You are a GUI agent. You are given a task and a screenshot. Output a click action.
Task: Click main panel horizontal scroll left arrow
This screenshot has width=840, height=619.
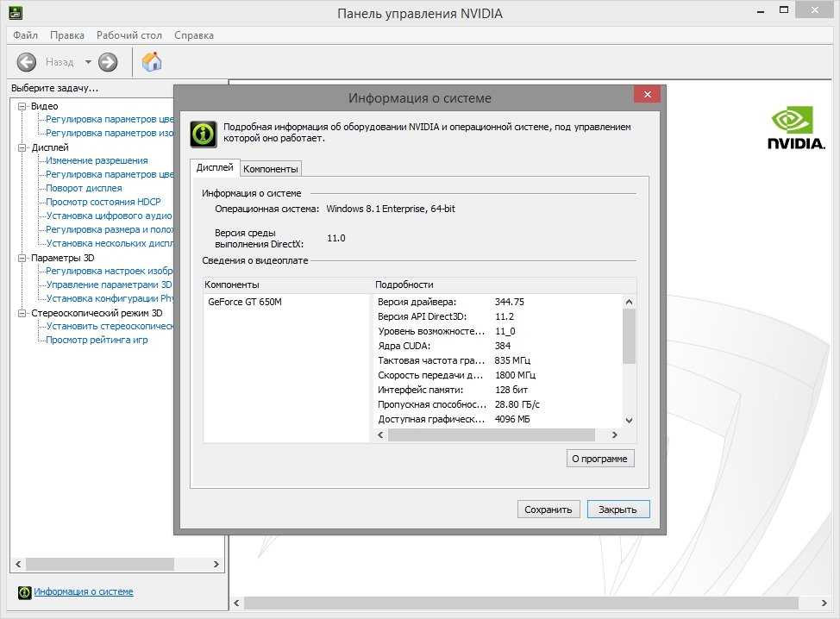(x=237, y=603)
